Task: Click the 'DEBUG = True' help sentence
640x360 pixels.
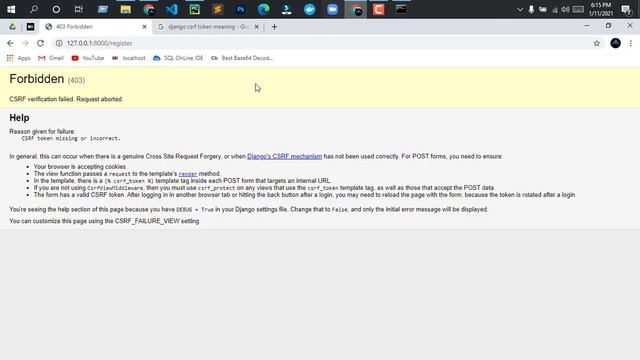Action: [x=249, y=209]
